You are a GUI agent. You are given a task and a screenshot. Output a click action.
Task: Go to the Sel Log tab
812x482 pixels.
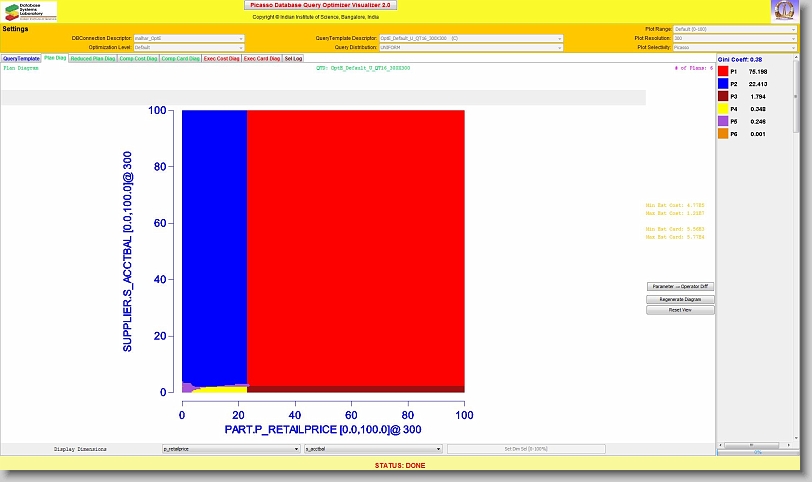(x=293, y=59)
